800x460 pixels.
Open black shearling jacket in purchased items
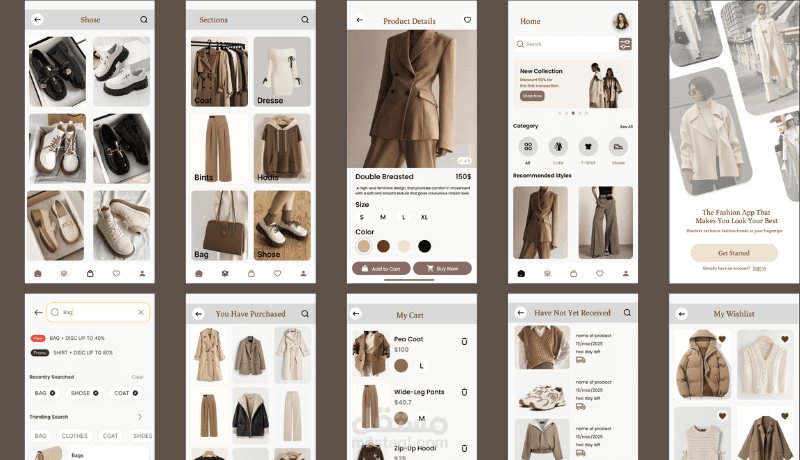pos(251,416)
